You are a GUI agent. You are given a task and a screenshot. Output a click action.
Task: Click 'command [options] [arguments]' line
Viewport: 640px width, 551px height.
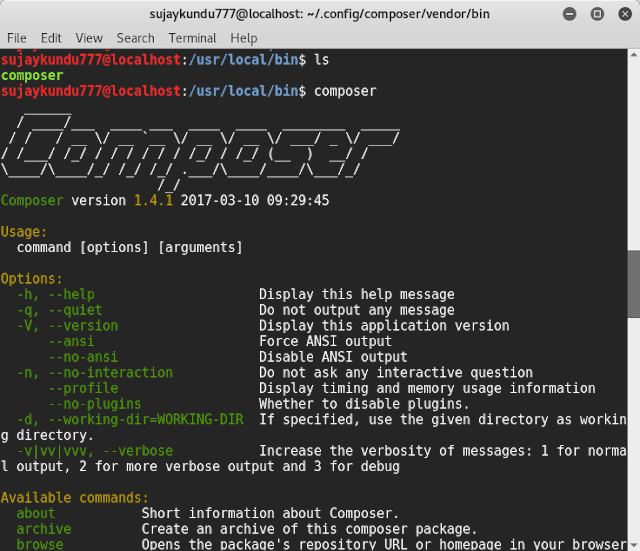130,247
